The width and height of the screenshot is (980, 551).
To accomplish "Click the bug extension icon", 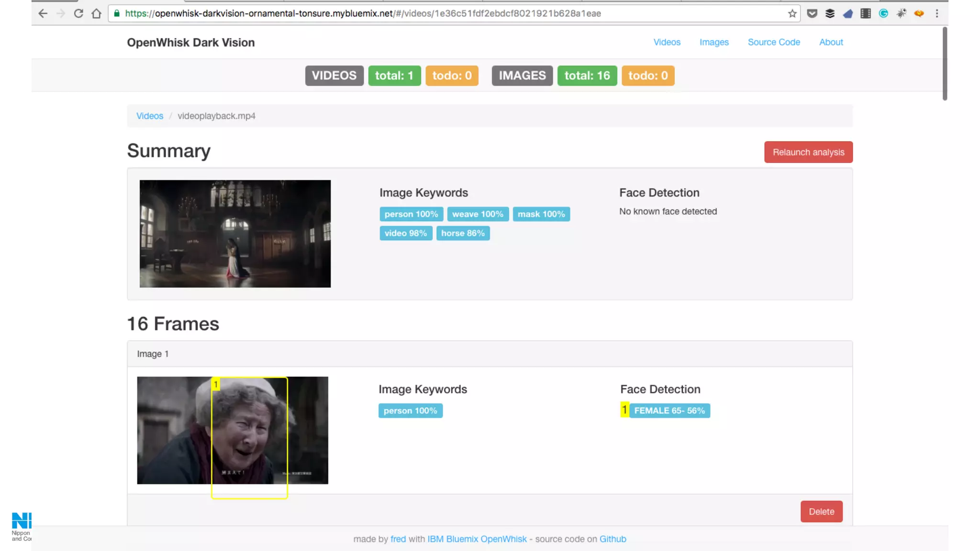I will click(x=901, y=13).
